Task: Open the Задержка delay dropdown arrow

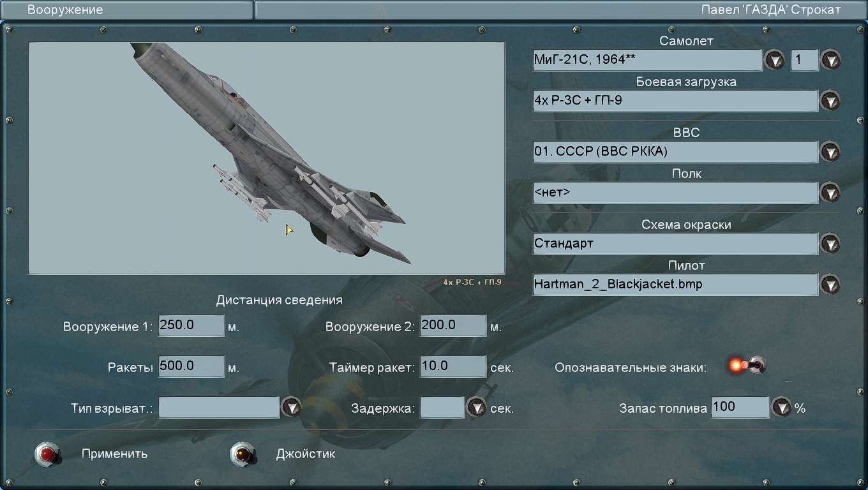Action: [476, 407]
